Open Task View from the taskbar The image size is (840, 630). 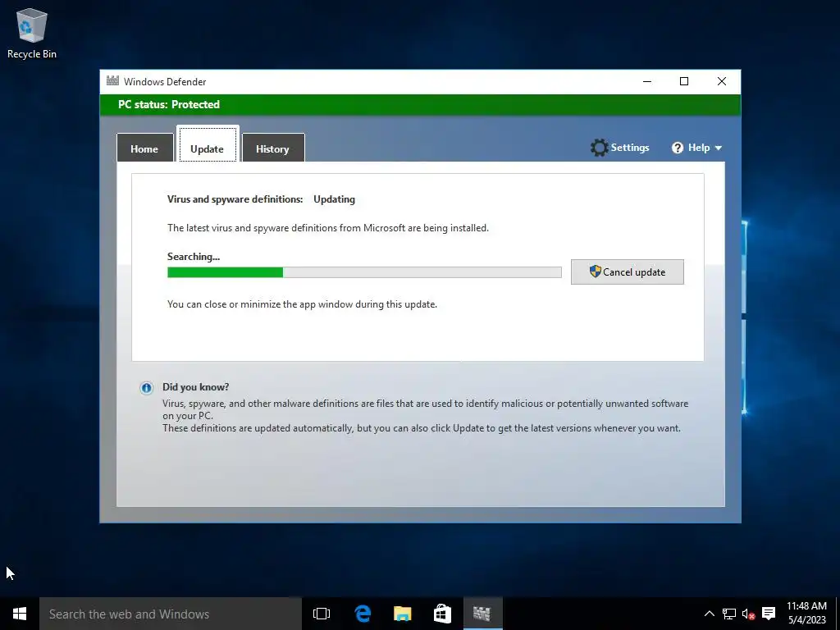(x=322, y=614)
